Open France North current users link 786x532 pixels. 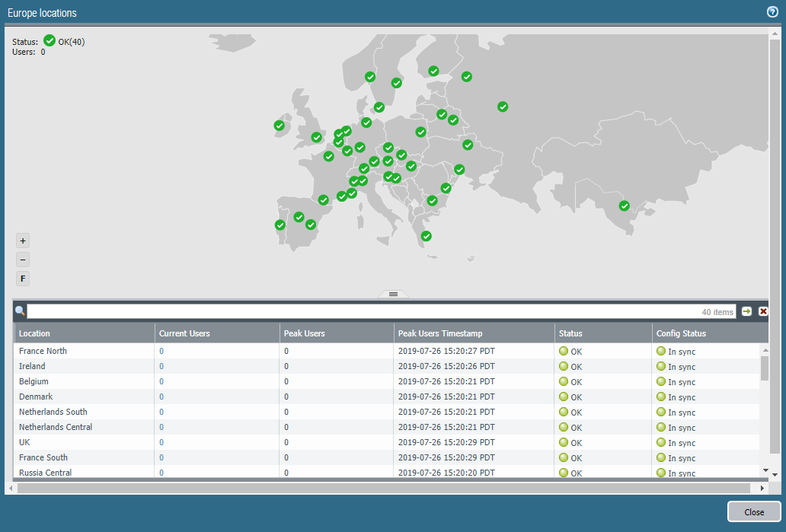tap(161, 351)
